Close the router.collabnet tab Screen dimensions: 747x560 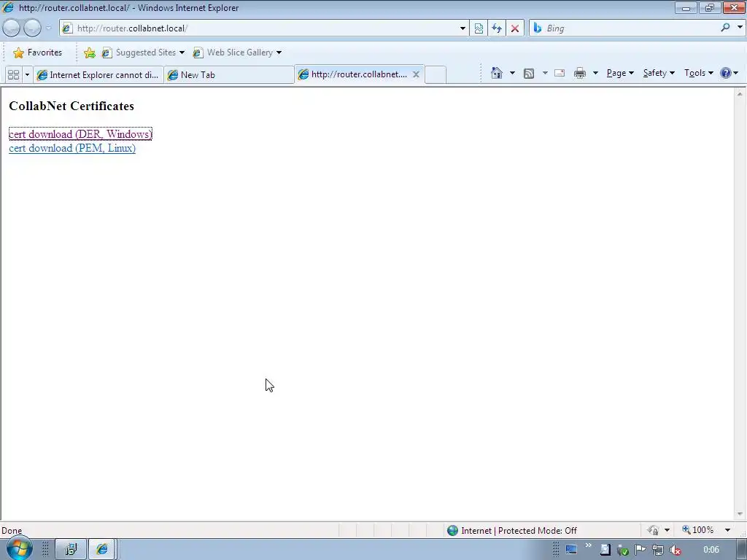(416, 74)
